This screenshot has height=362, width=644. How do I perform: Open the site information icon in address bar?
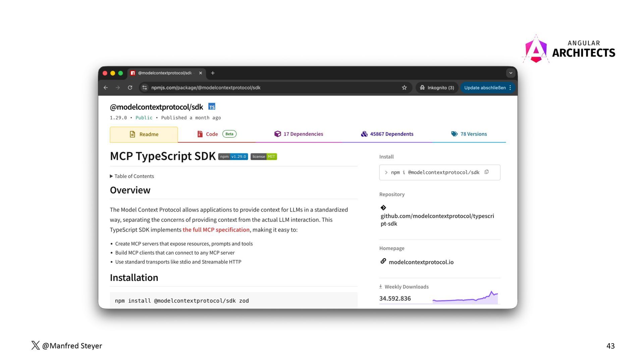145,87
